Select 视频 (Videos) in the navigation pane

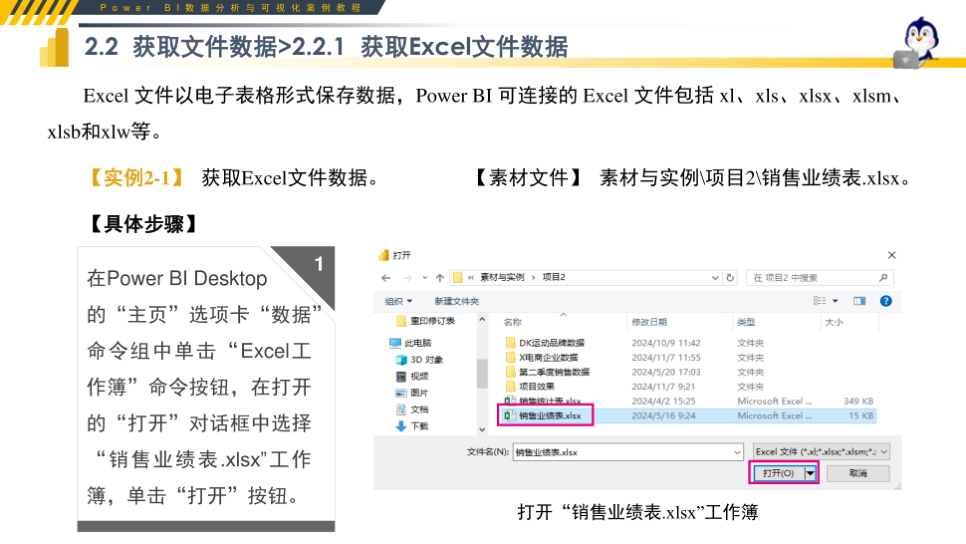412,376
